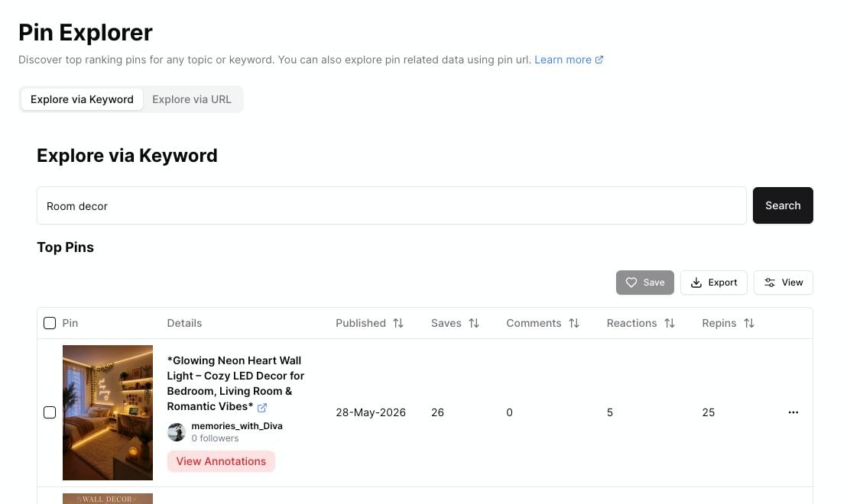850x504 pixels.
Task: Sort by Published column arrows
Action: click(x=398, y=323)
